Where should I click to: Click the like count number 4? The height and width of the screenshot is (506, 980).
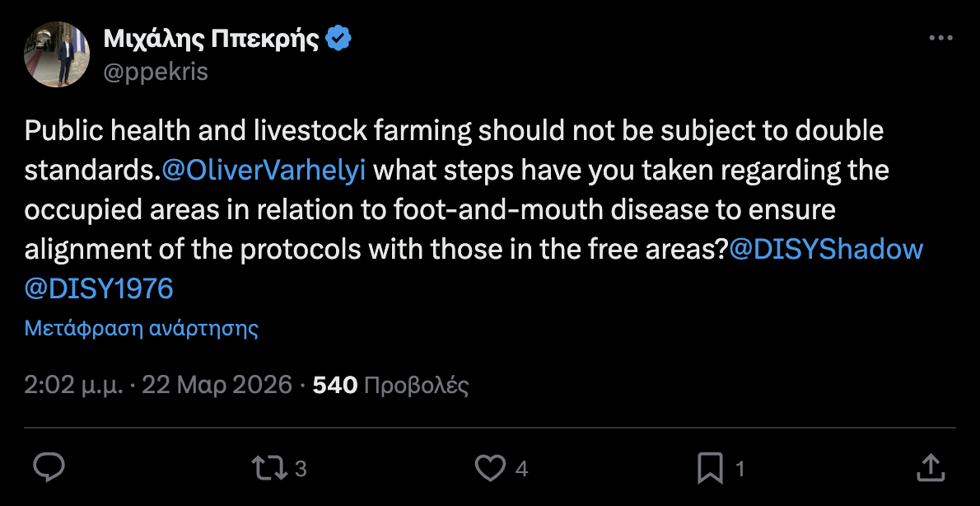521,469
